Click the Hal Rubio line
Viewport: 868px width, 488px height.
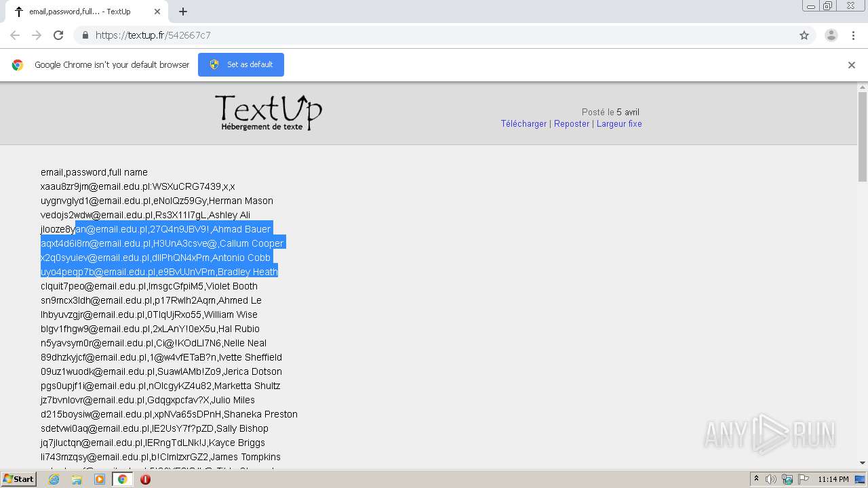coord(150,329)
